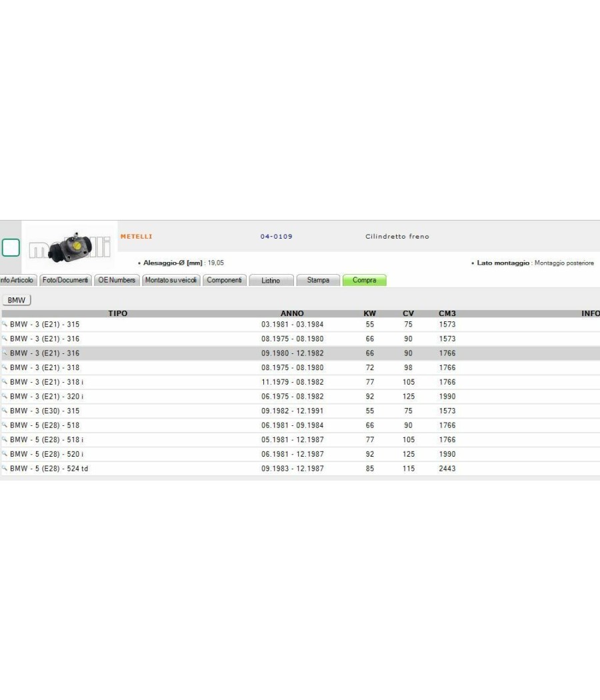Screen dimensions: 600x700
Task: Click date range 09.1980 - 12.1982
Action: tap(293, 353)
